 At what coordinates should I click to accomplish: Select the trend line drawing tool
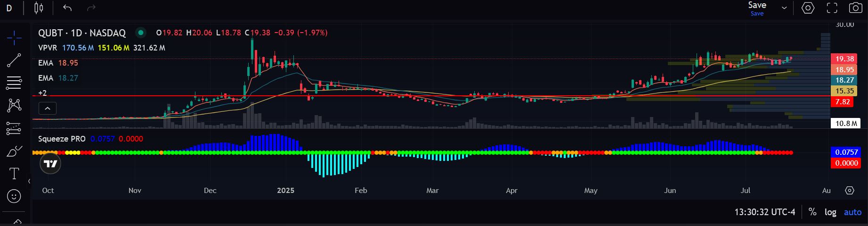click(14, 60)
